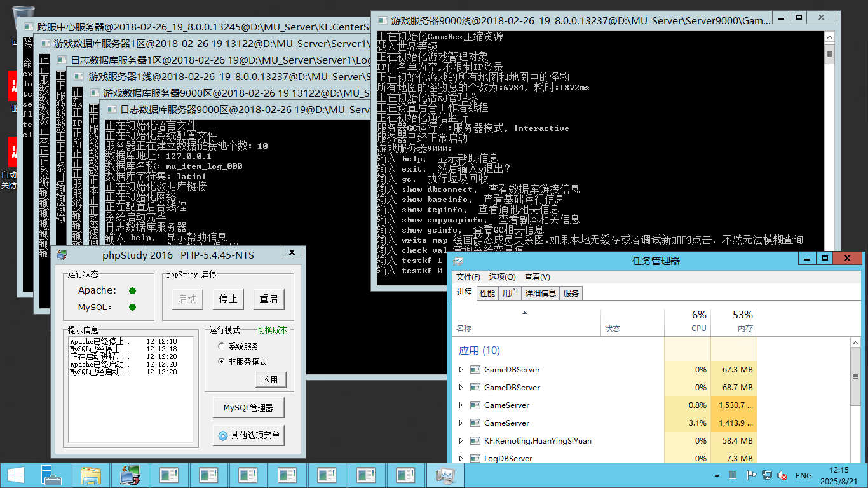Click the 游戏服务器9000线 console scrollbar up arrow
Viewport: 868px width, 488px height.
pyautogui.click(x=830, y=36)
